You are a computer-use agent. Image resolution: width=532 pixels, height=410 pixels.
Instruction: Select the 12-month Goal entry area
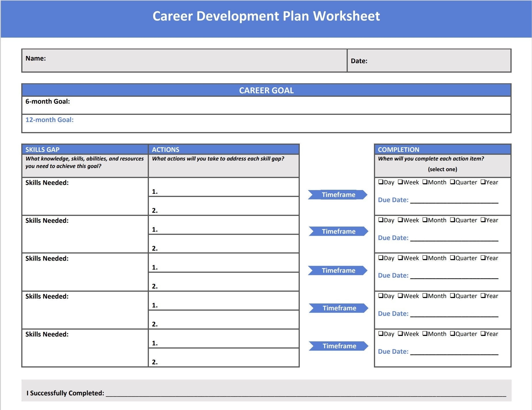click(x=266, y=124)
